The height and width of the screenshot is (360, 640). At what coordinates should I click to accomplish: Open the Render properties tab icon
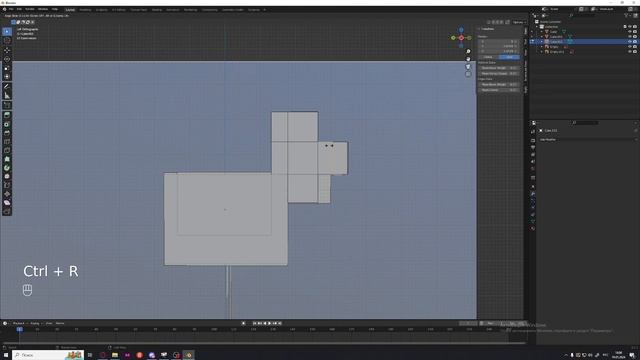(533, 140)
